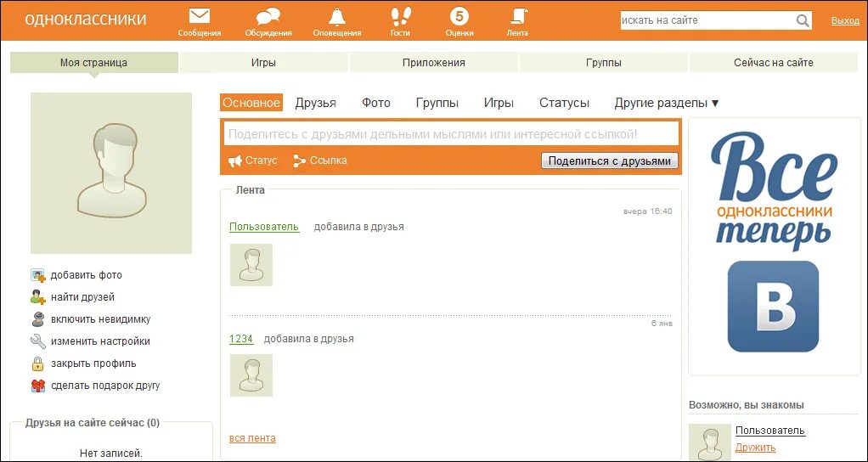Click закрыть профиль padlock icon

(37, 363)
